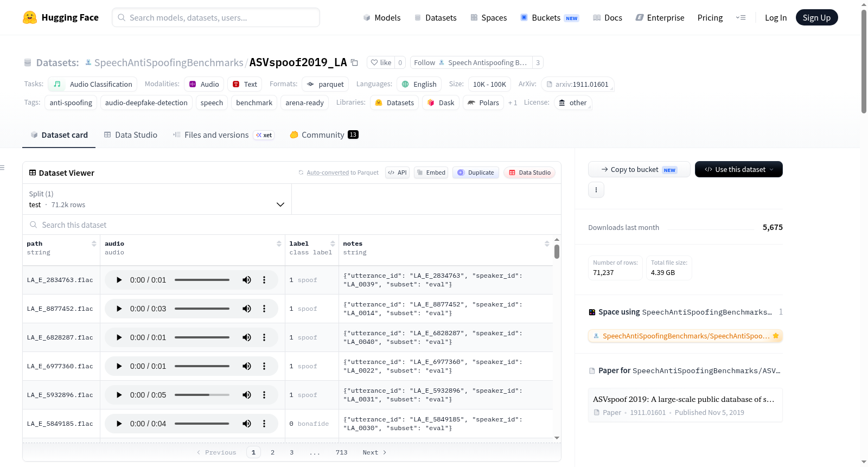Open more options for LA_E_6828287.flac audio

pos(264,337)
